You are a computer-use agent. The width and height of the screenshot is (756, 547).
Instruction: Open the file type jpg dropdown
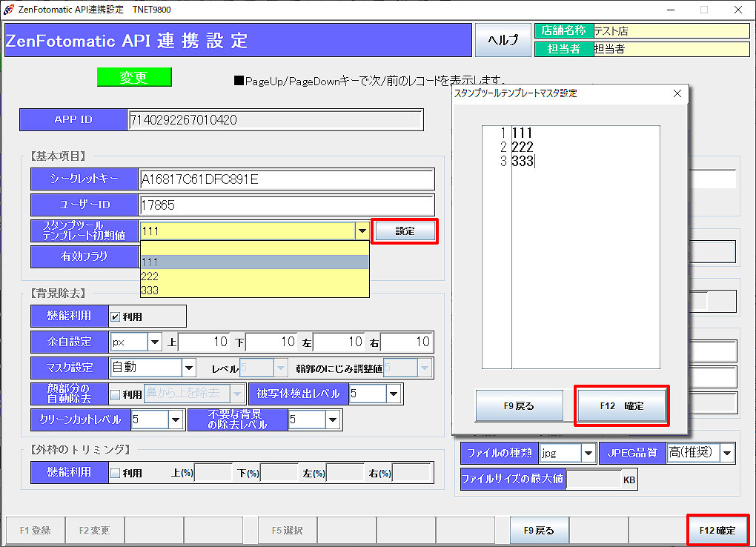[x=588, y=453]
